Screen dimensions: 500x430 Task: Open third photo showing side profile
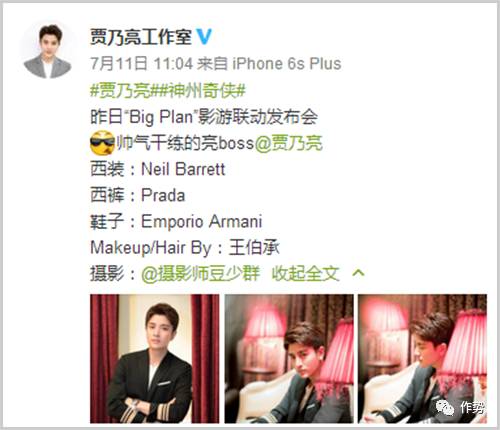(423, 359)
